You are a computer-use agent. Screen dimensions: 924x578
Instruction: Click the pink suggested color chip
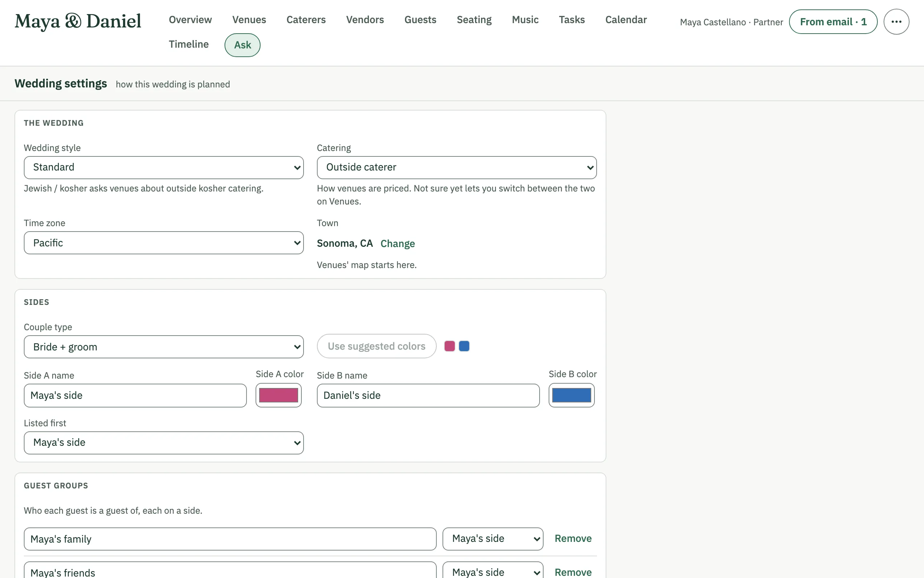[449, 346]
